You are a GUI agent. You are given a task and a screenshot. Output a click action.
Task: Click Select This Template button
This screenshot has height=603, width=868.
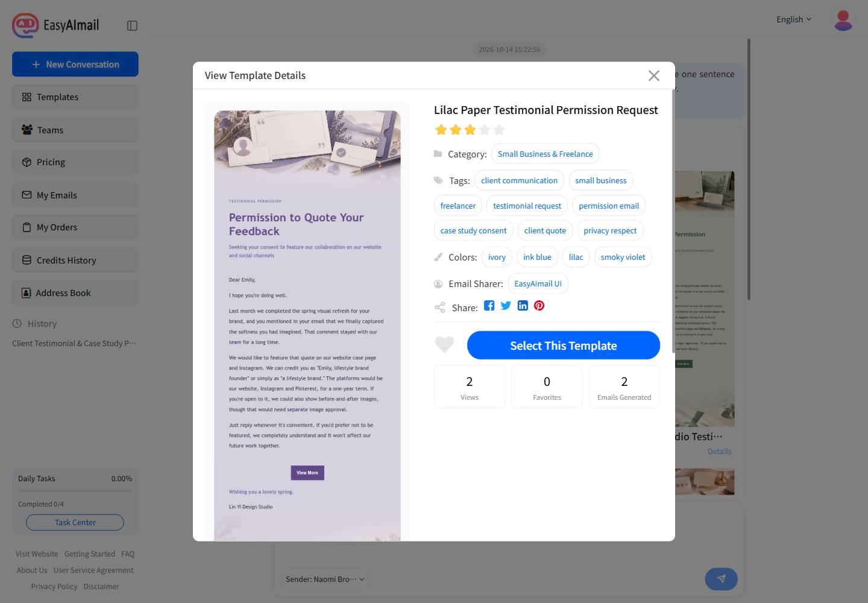click(x=564, y=346)
